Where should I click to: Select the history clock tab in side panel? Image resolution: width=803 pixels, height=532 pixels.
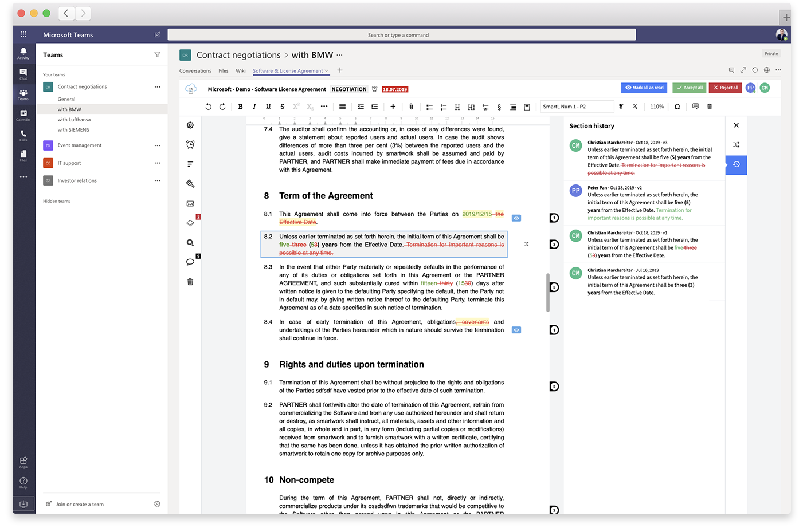(737, 165)
